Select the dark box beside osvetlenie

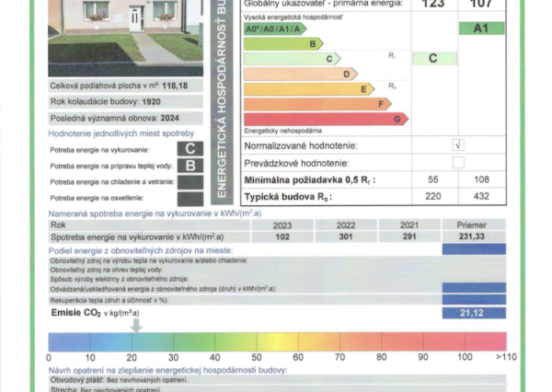click(190, 197)
